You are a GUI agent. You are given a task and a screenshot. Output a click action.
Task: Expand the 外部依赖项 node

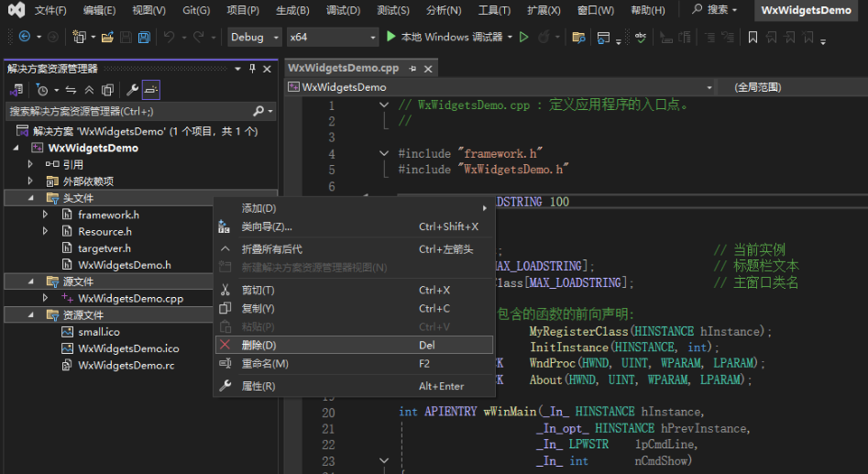(30, 181)
